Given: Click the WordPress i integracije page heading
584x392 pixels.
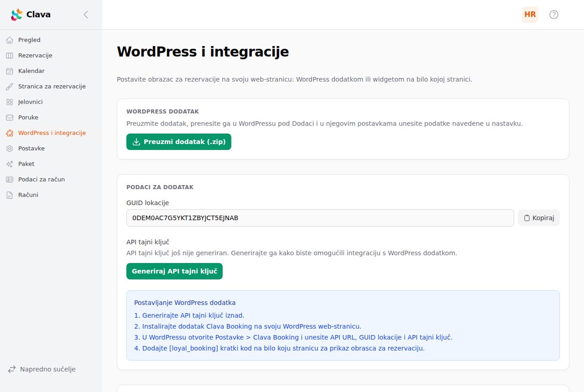Looking at the screenshot, I should pyautogui.click(x=203, y=52).
